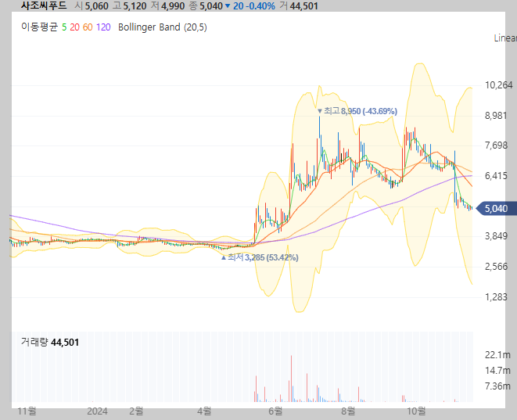Click the closing price 5,040 in header
The width and height of the screenshot is (517, 420).
point(211,6)
